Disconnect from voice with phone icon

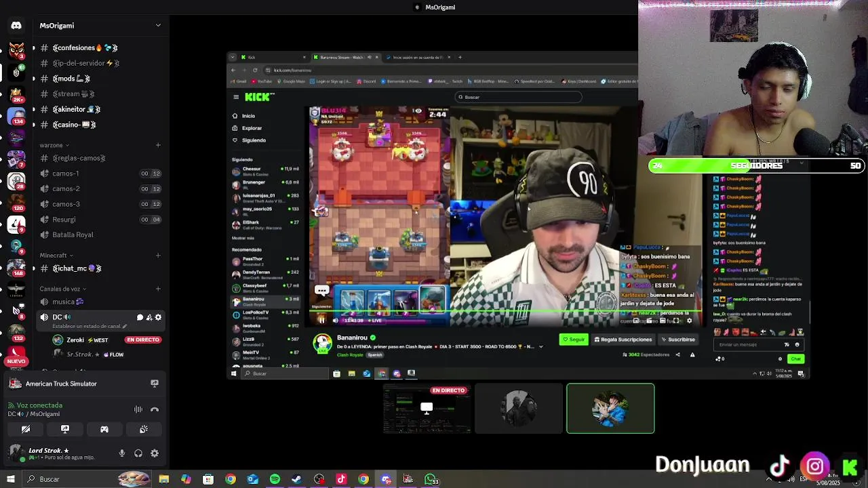click(x=155, y=409)
